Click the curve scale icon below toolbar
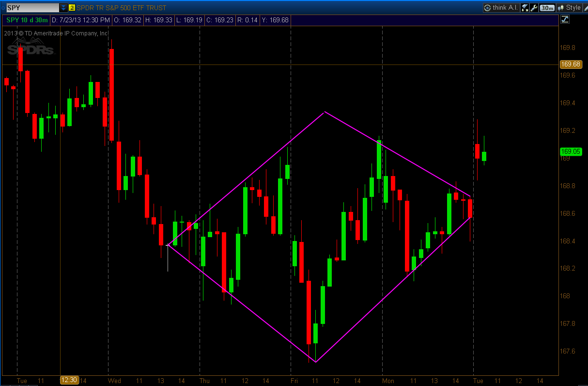The width and height of the screenshot is (588, 386). pos(565,19)
